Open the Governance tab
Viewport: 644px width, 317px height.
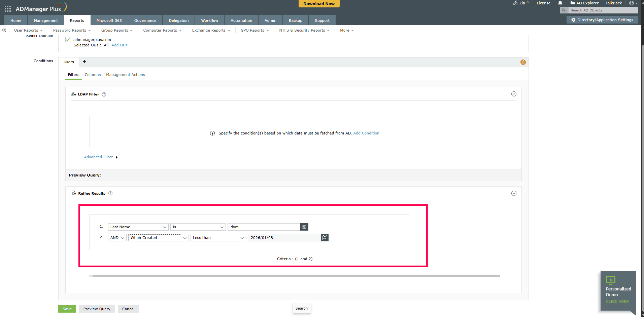[145, 21]
